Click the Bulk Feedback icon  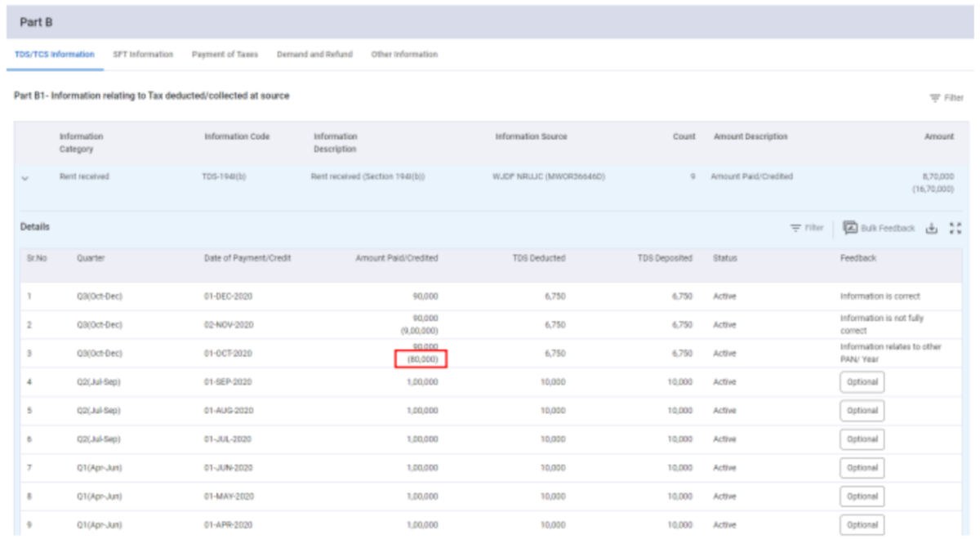(850, 228)
